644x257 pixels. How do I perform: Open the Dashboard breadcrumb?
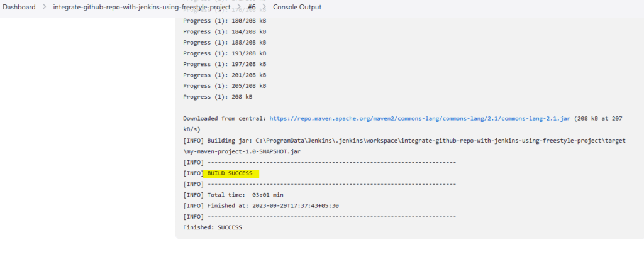(x=19, y=7)
